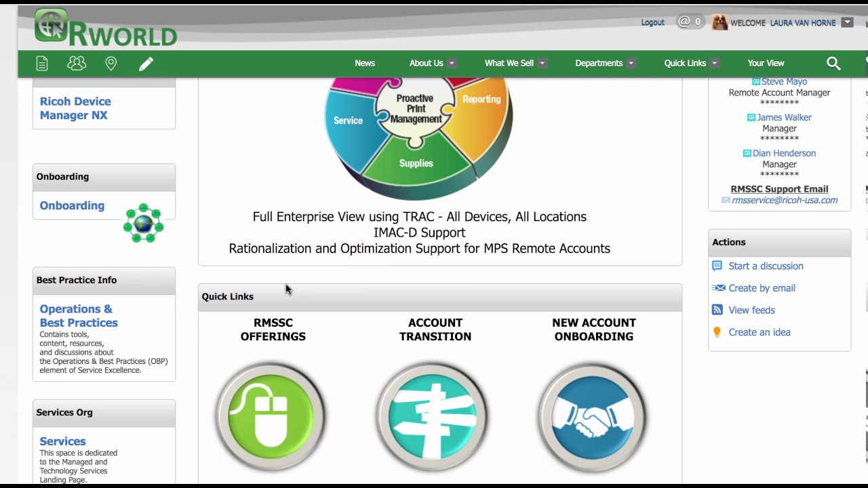This screenshot has width=868, height=488.
Task: Expand the What We Sell dropdown arrow
Action: pyautogui.click(x=542, y=63)
